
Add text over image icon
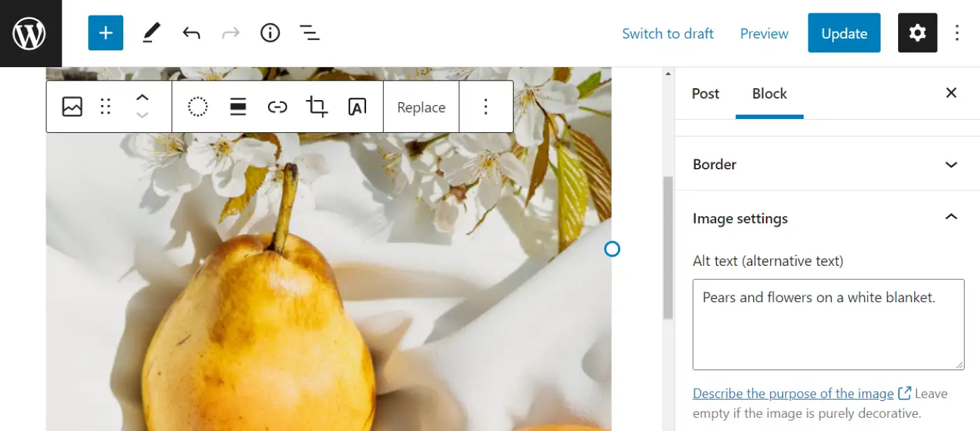(357, 107)
